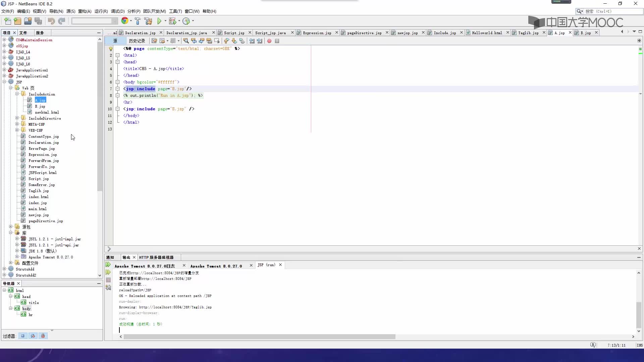
Task: Toggle Highlight Search editor icon
Action: click(209, 41)
